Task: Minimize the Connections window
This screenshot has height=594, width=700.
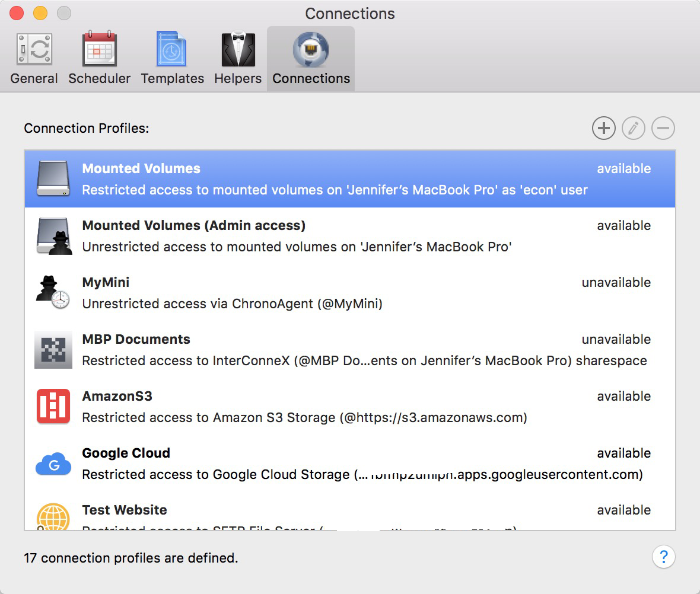Action: (40, 13)
